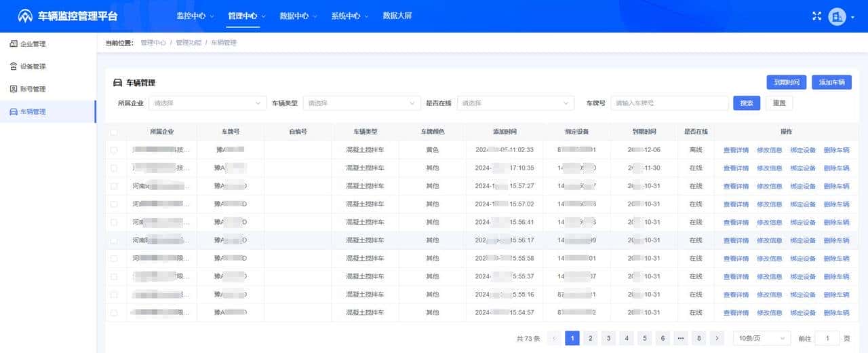Open dropdown arrow next to user avatar
This screenshot has width=868, height=353.
tap(852, 17)
